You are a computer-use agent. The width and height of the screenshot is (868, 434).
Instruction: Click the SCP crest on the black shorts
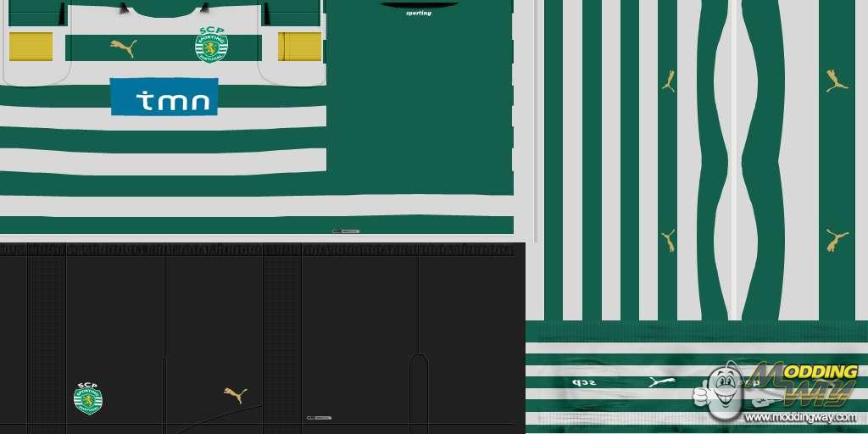click(x=87, y=398)
